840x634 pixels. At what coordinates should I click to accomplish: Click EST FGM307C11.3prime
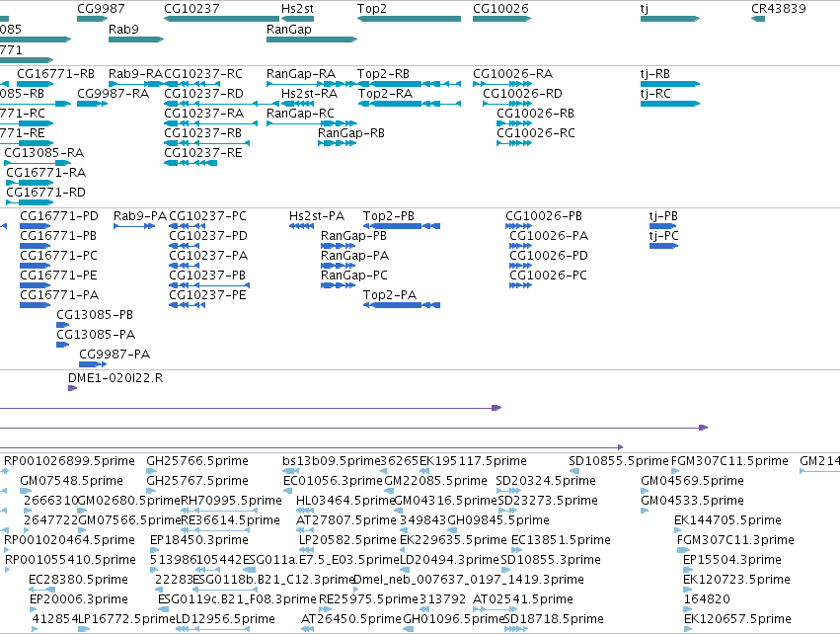tap(735, 540)
